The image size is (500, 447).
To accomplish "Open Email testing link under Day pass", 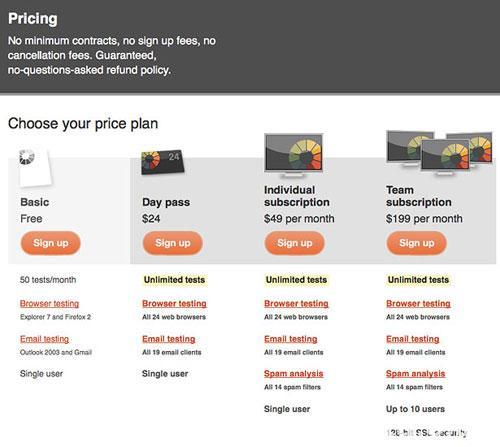I will 169,339.
